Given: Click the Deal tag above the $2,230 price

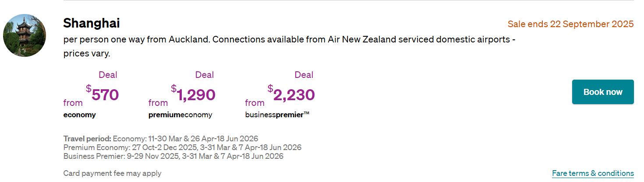Looking at the screenshot, I should pyautogui.click(x=304, y=75).
